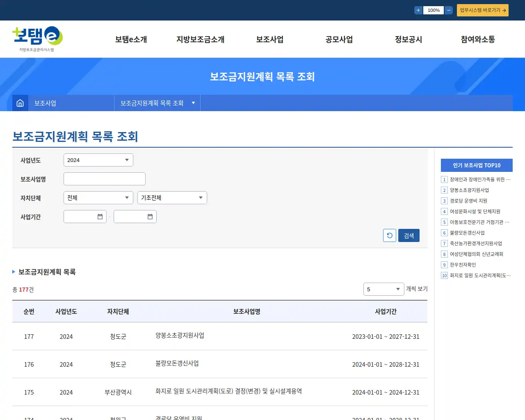Click the 보탬e logo
Viewport: 525px width, 420px height.
point(37,39)
